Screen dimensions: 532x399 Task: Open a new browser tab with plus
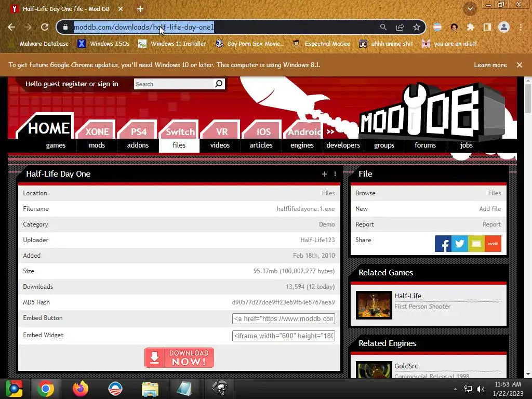tap(140, 9)
